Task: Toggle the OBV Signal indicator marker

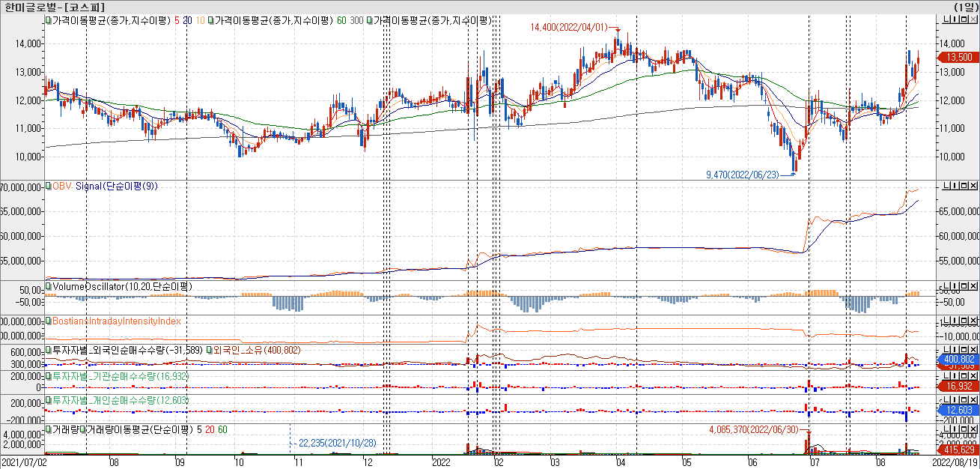Action: point(49,185)
